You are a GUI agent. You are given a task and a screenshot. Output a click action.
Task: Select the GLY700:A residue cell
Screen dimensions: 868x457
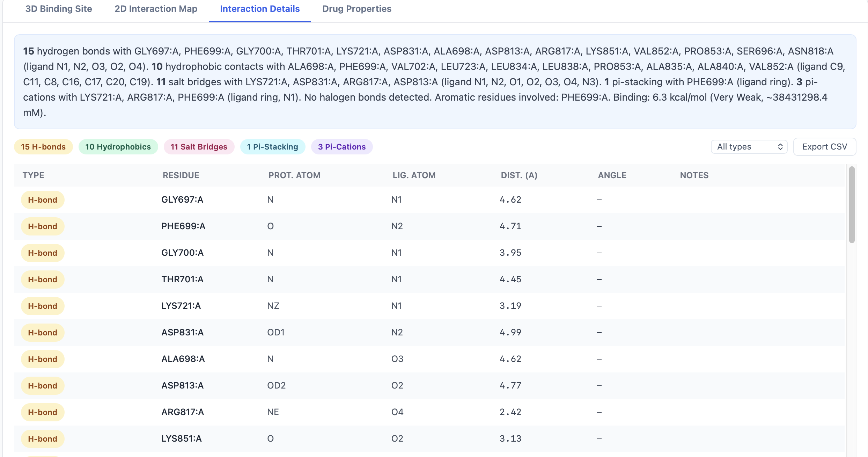point(182,253)
